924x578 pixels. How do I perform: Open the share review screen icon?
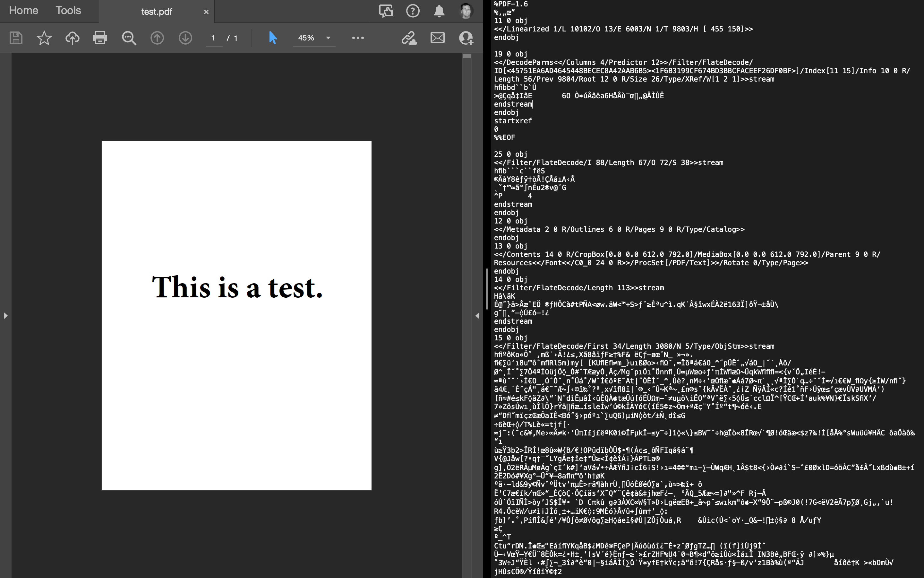point(386,11)
